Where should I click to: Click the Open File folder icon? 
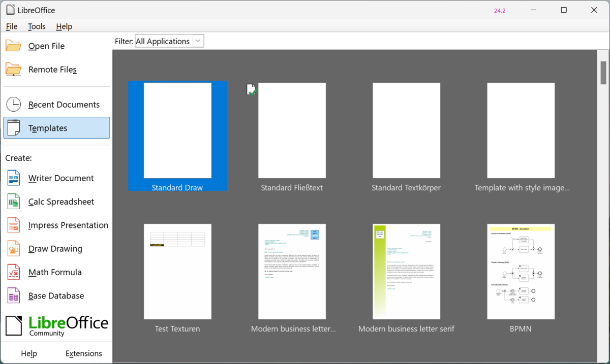click(13, 46)
